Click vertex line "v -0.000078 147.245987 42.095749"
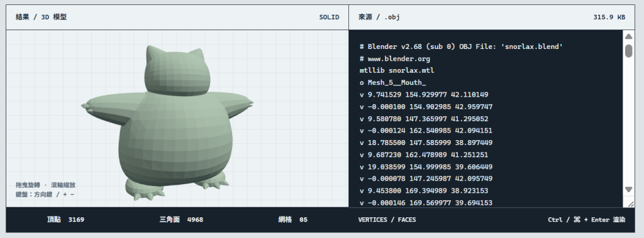Screen dimensions: 644x238 tap(426, 179)
